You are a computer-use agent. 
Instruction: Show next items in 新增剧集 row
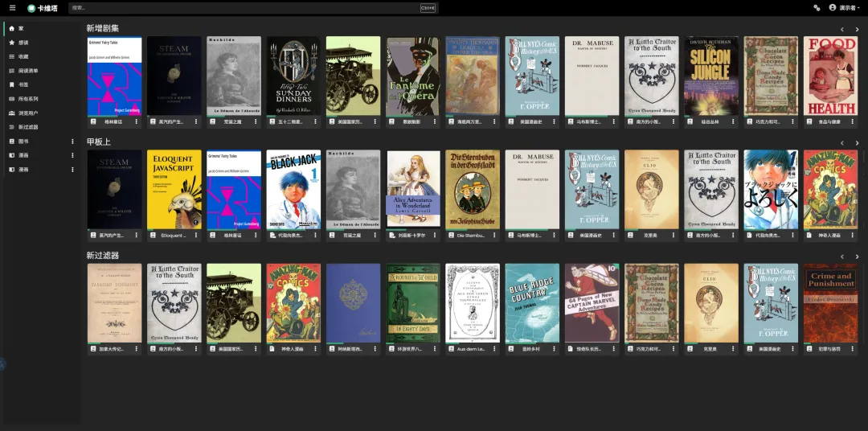coord(857,30)
